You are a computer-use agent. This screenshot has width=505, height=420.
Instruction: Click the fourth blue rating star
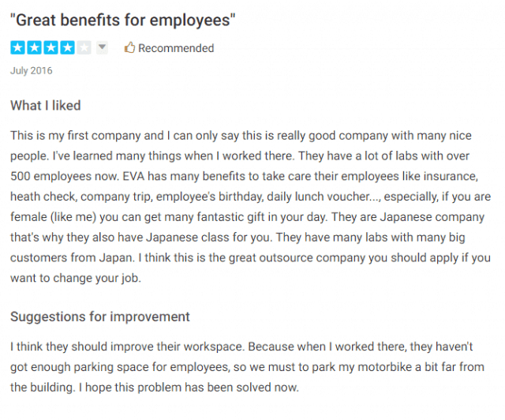click(67, 47)
